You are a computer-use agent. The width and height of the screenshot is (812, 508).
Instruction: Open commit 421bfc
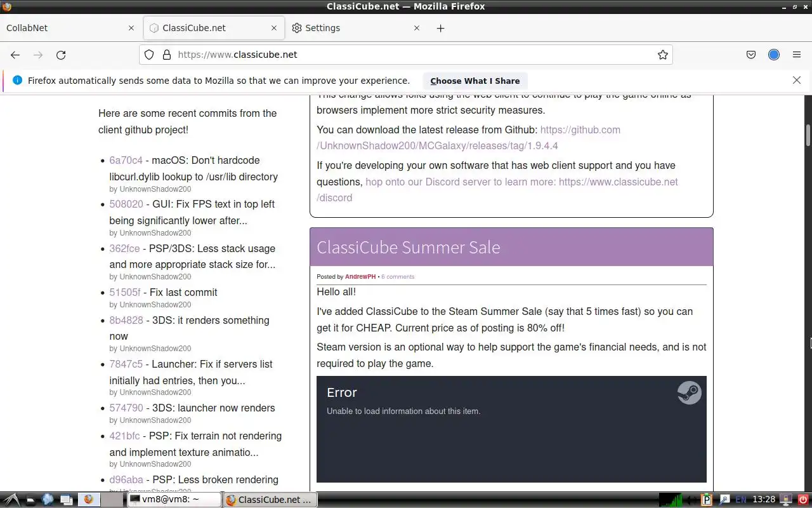click(x=124, y=436)
